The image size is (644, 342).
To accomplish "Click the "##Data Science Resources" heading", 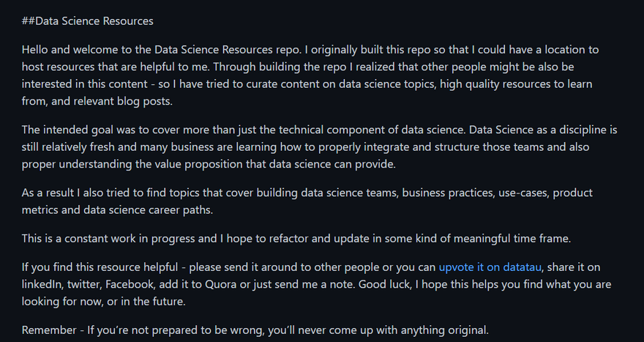I will 88,21.
